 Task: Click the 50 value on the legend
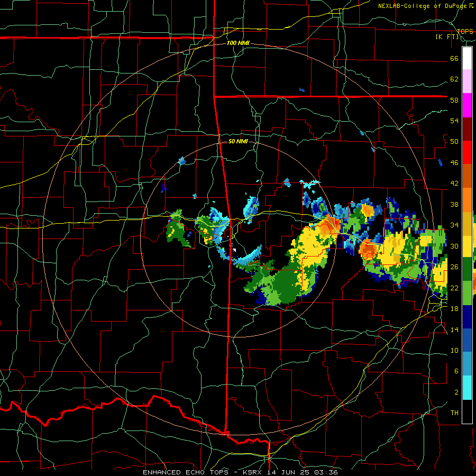click(454, 142)
